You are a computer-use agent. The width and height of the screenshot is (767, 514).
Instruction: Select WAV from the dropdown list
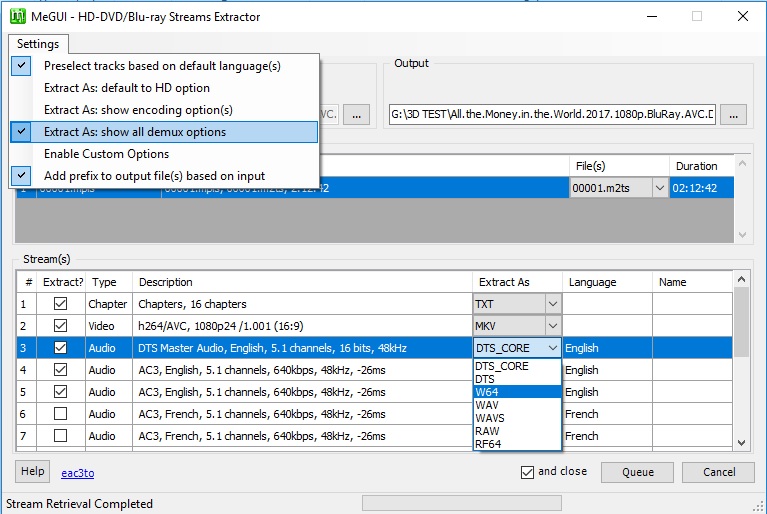(517, 405)
